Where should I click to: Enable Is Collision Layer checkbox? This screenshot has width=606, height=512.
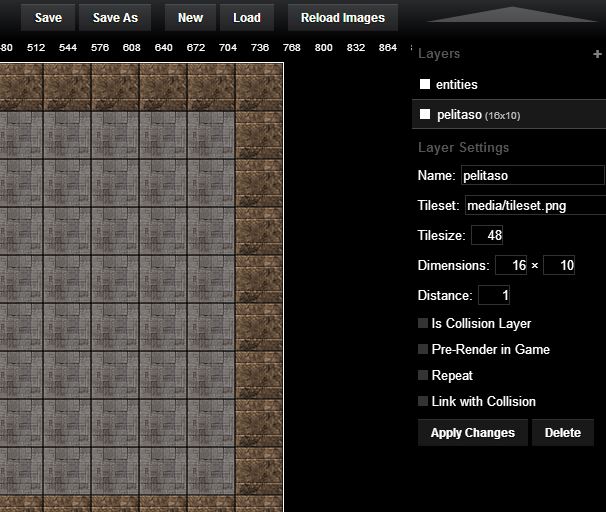[423, 324]
